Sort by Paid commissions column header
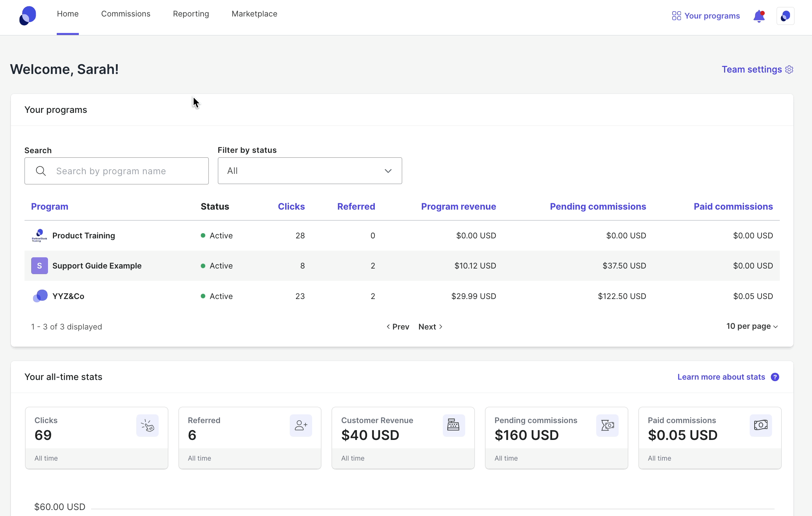Image resolution: width=812 pixels, height=516 pixels. pos(733,206)
